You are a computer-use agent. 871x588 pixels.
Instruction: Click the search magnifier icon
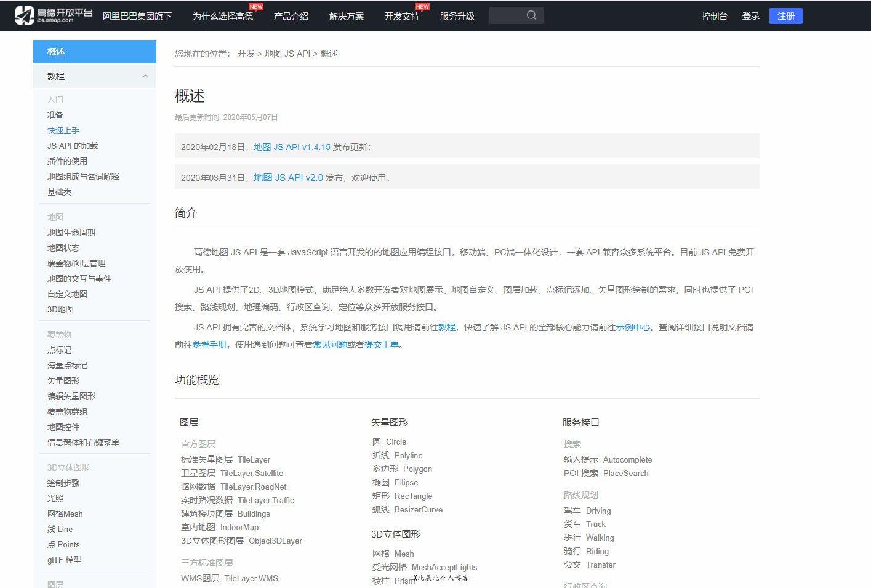click(x=531, y=15)
